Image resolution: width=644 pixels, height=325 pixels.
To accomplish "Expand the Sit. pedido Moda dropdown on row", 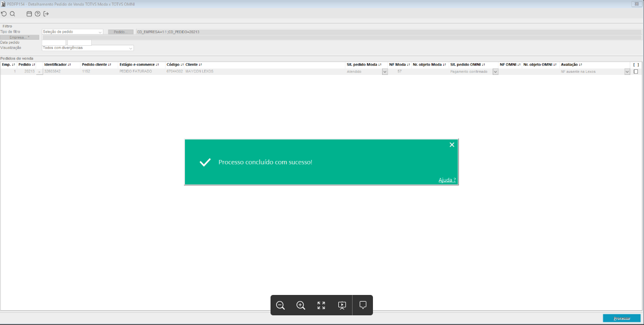I will click(x=385, y=72).
